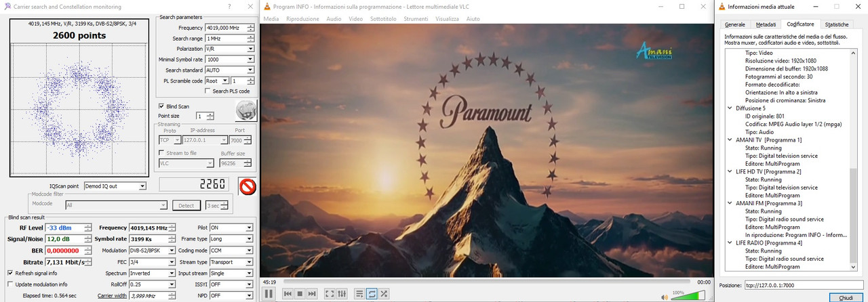Collapse the Diffusione 5 tree node

(728, 108)
